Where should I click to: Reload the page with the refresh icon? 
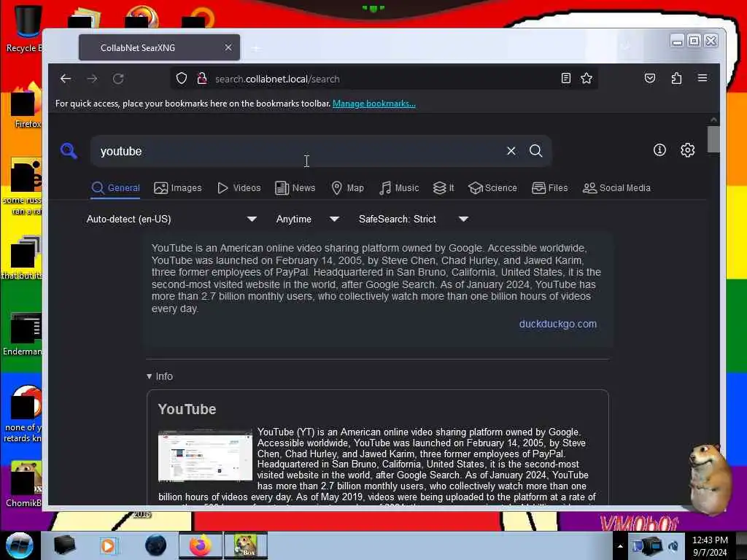pyautogui.click(x=118, y=79)
